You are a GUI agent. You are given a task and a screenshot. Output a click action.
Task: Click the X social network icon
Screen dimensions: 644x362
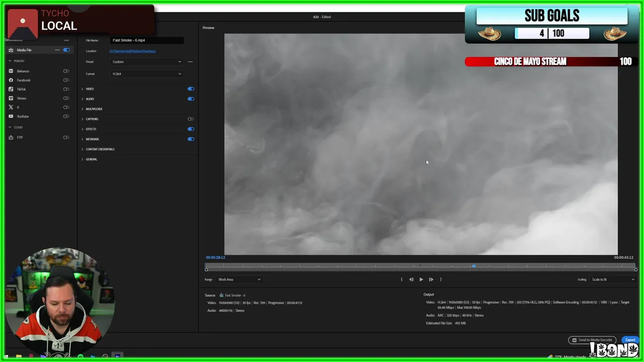(x=11, y=107)
